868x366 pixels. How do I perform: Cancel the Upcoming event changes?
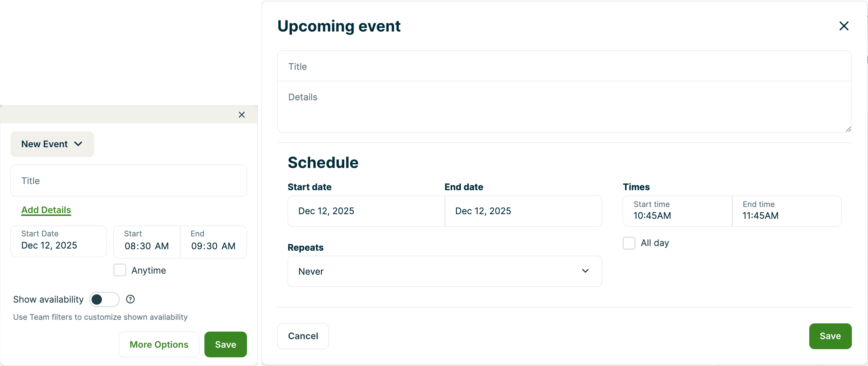click(303, 336)
